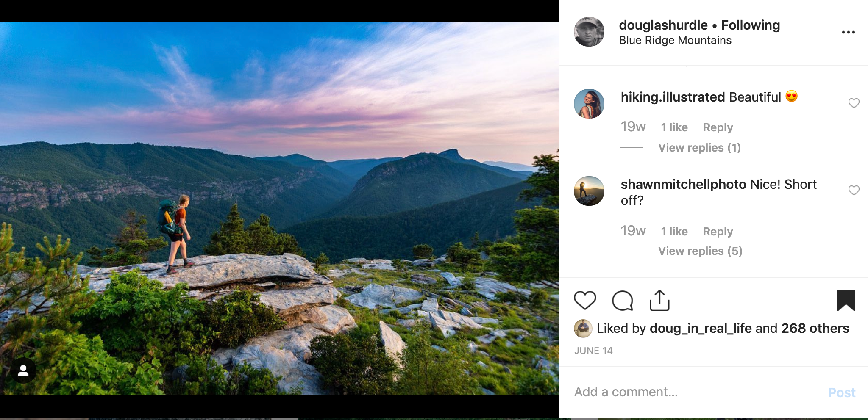Show tagged people with the person icon

tap(24, 370)
